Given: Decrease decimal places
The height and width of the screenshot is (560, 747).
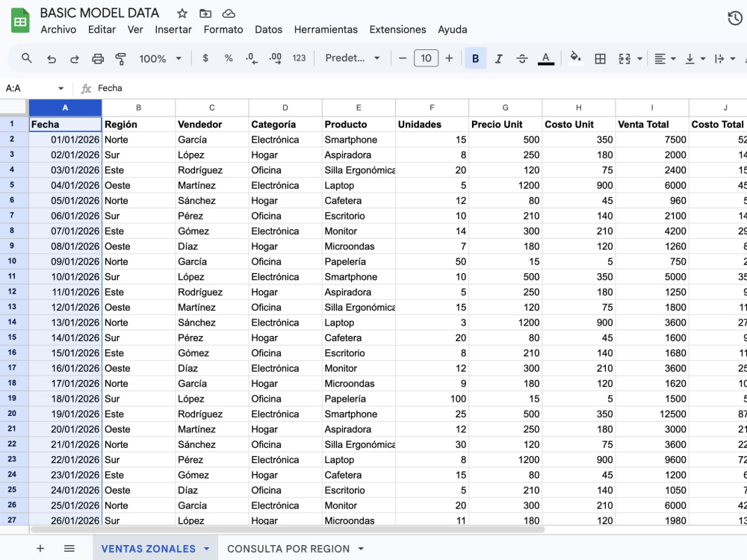Looking at the screenshot, I should click(252, 58).
